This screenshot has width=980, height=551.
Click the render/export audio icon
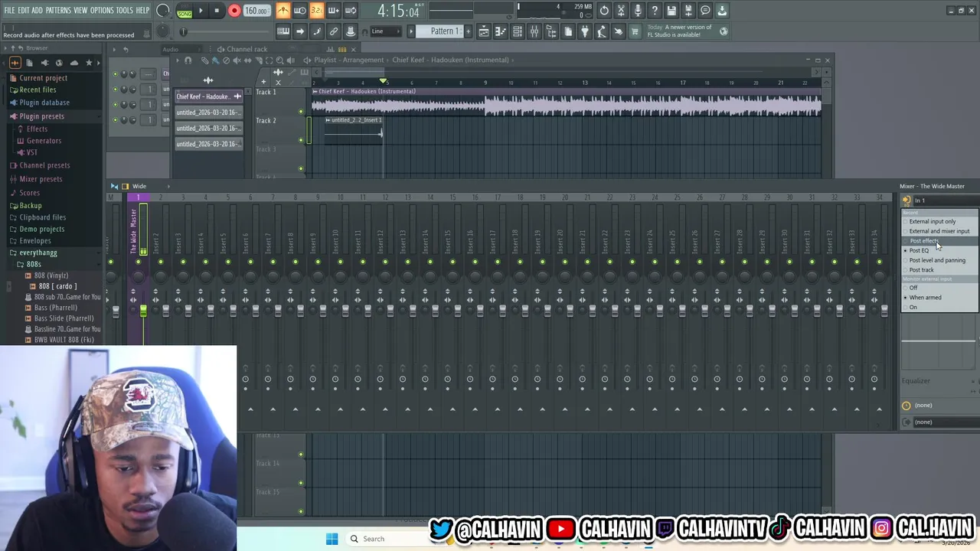point(688,11)
